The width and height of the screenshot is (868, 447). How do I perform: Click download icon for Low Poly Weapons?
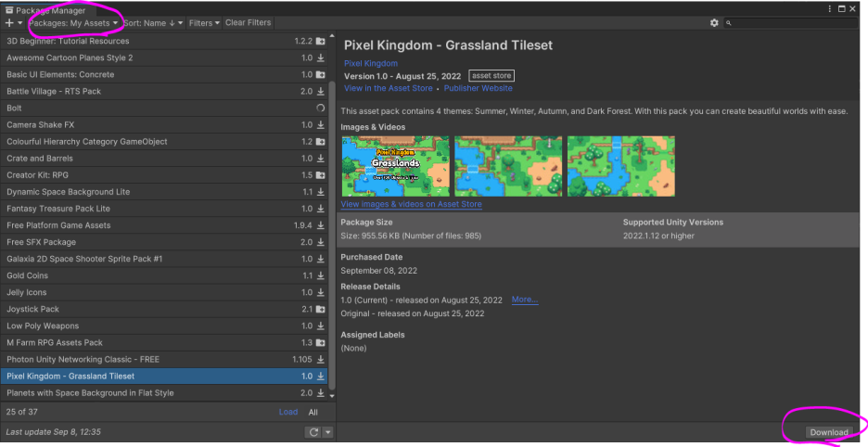click(x=321, y=326)
